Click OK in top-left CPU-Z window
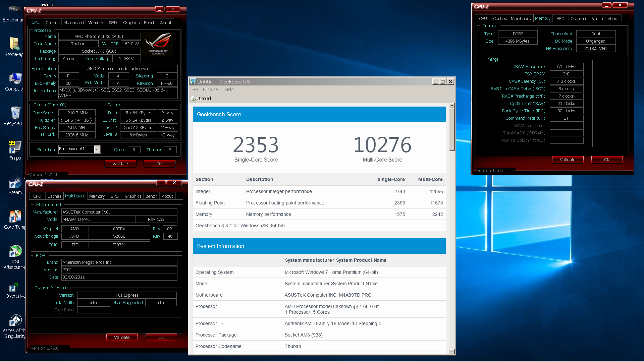 pyautogui.click(x=159, y=164)
